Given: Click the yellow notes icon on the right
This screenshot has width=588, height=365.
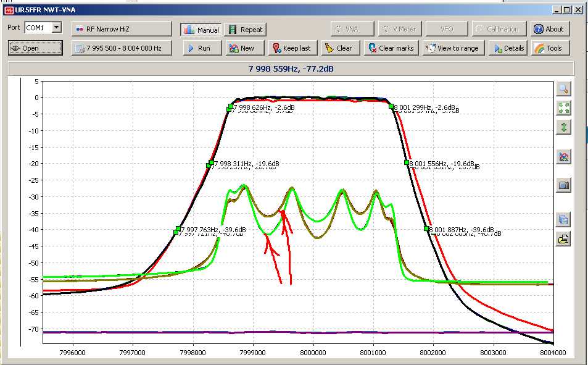Looking at the screenshot, I should [x=563, y=238].
